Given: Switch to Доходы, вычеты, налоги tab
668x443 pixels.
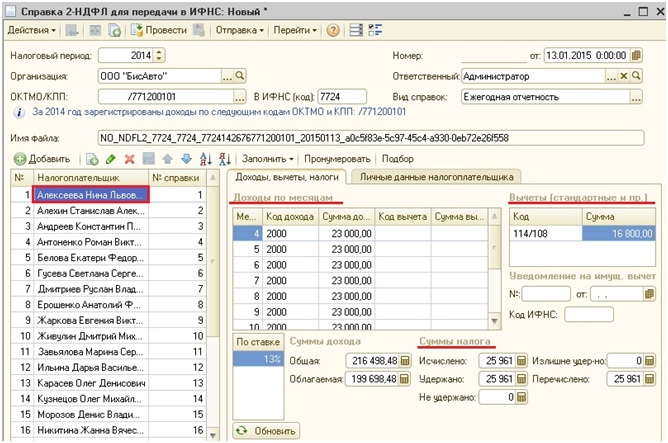Looking at the screenshot, I should point(287,177).
